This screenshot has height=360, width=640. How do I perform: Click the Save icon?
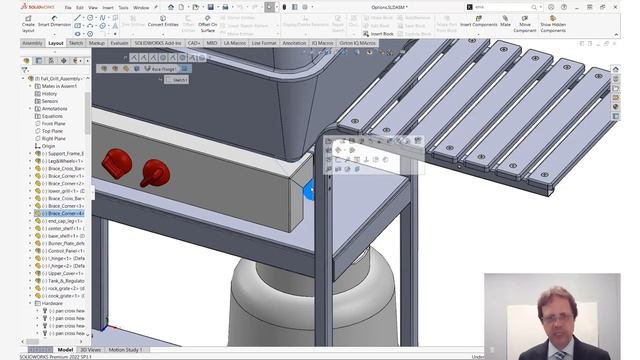coord(211,7)
